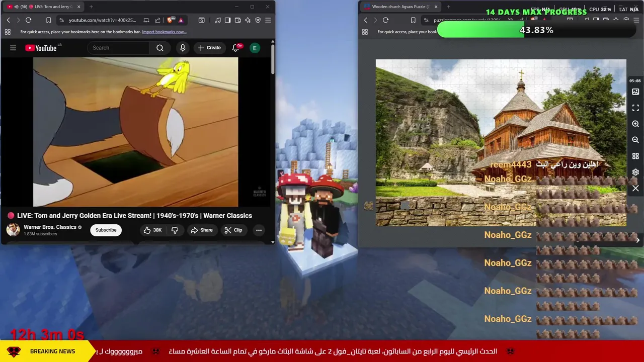Viewport: 644px width, 362px height.
Task: Dislike the Tom and Jerry video
Action: click(x=175, y=230)
